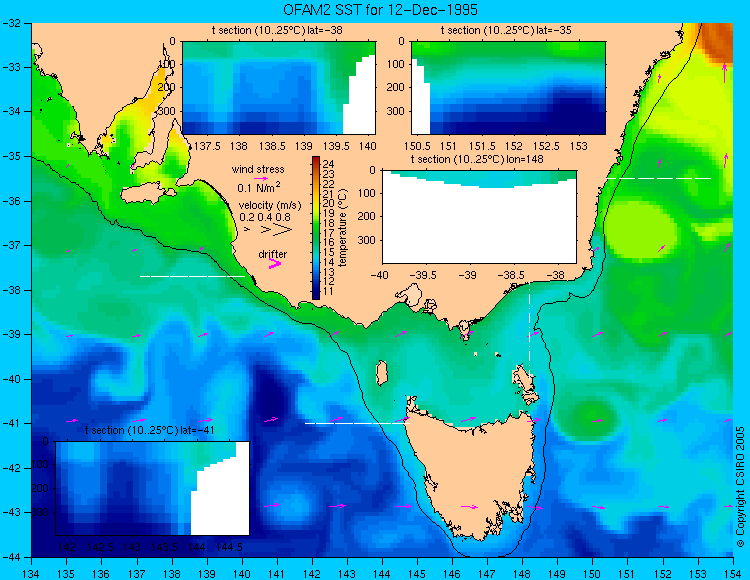Select the 'drifter' legend label

(273, 254)
